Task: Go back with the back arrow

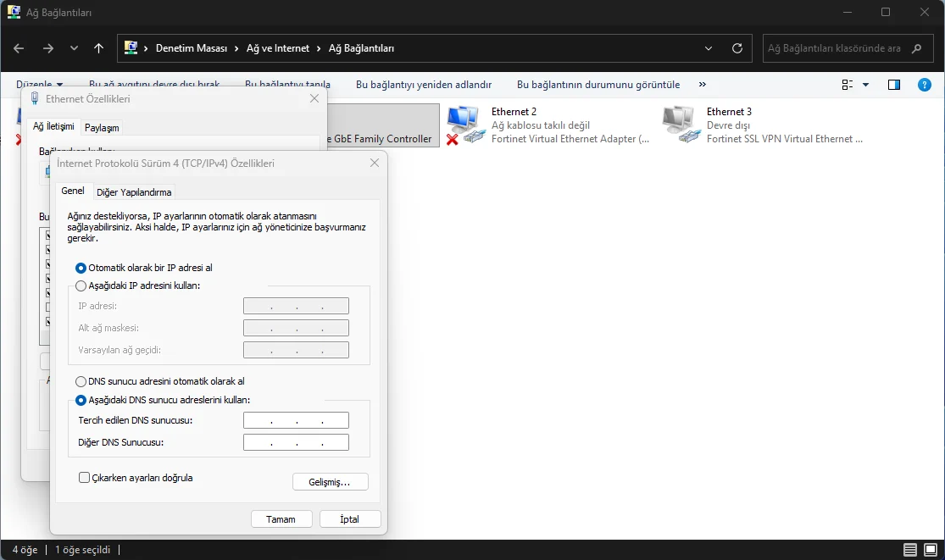Action: coord(19,48)
